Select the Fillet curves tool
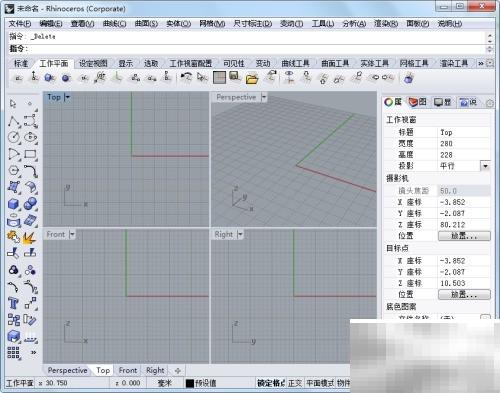The image size is (500, 393). [x=30, y=170]
